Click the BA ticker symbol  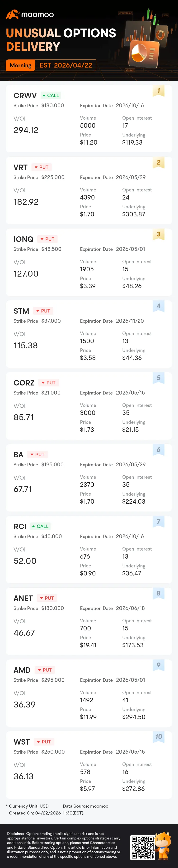[x=18, y=454]
